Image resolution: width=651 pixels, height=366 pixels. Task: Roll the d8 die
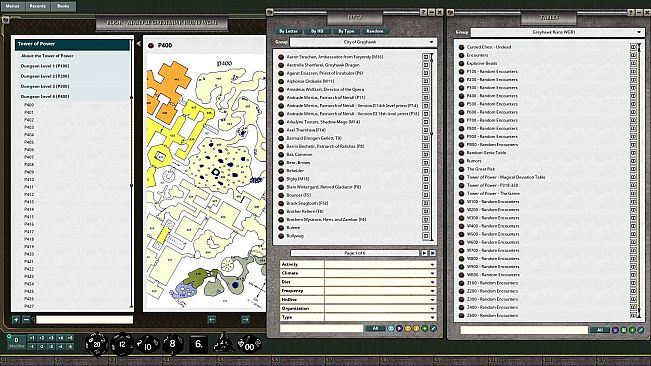point(172,344)
